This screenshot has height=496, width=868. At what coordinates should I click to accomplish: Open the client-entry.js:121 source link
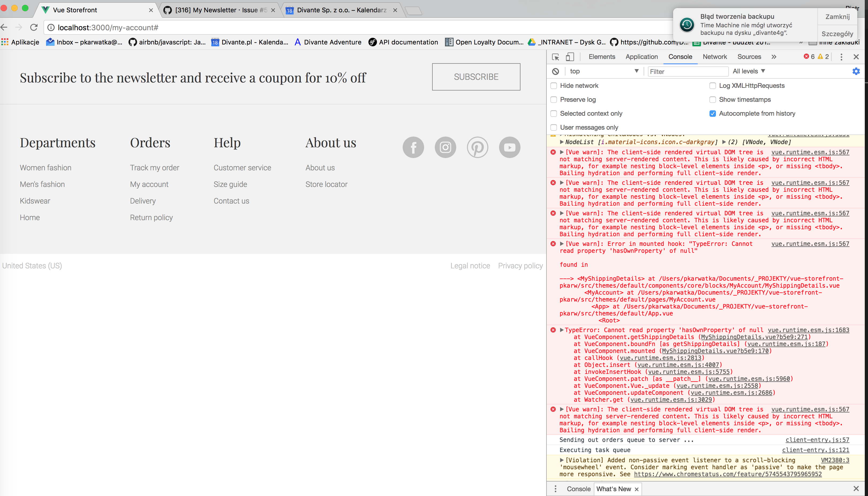815,450
